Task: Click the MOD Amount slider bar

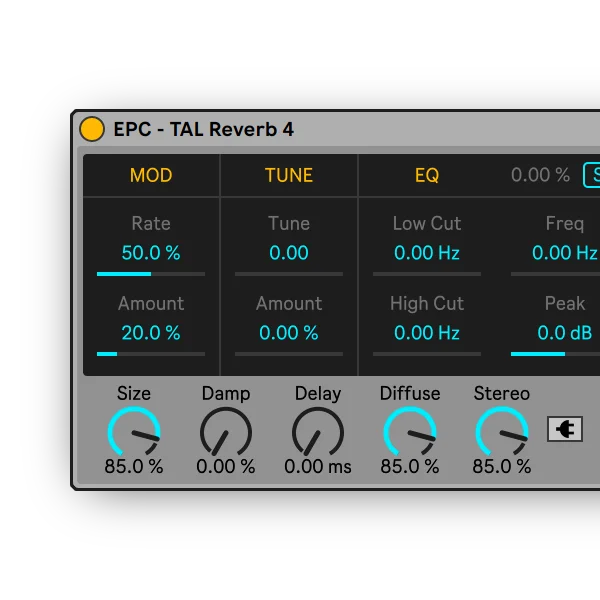Action: click(151, 354)
